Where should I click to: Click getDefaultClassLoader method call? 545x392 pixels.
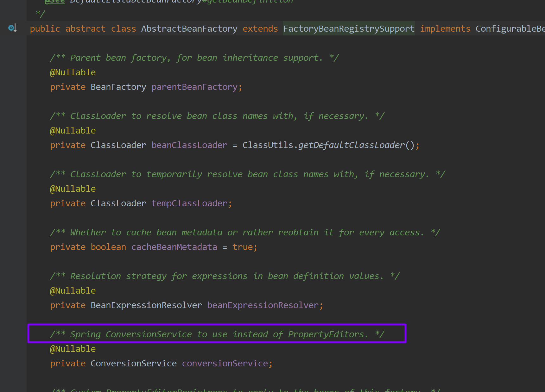pyautogui.click(x=352, y=145)
